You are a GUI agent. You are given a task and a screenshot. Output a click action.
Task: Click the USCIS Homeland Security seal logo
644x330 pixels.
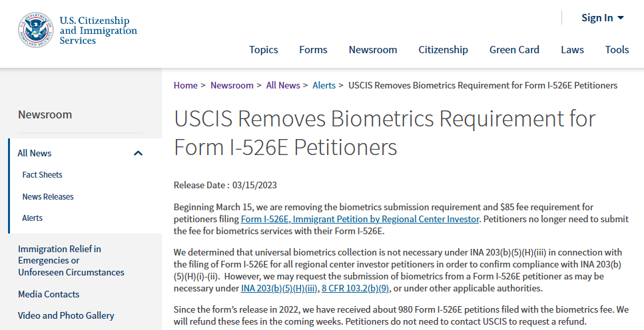[36, 30]
